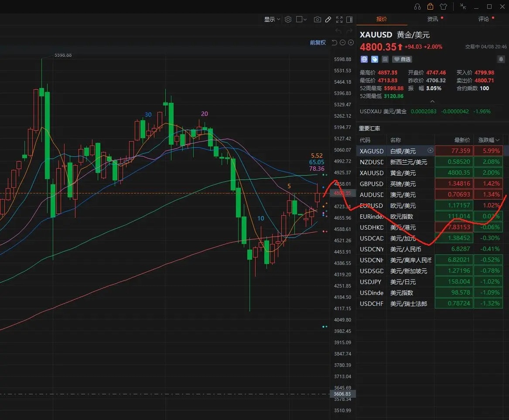Open the layout square dropdown
This screenshot has width=509, height=420.
point(301,20)
